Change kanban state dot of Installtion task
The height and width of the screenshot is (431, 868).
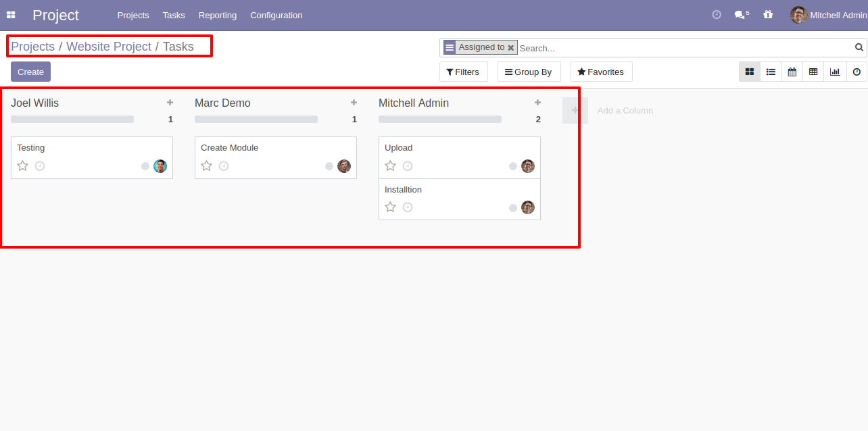pos(513,207)
